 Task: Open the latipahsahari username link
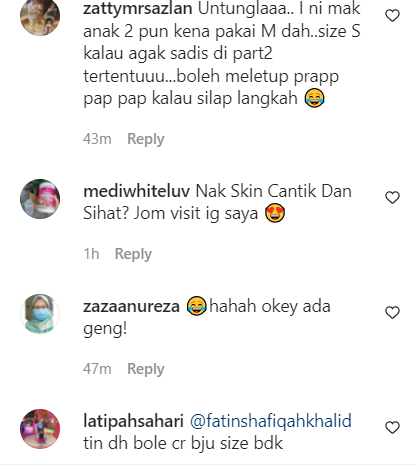point(133,421)
